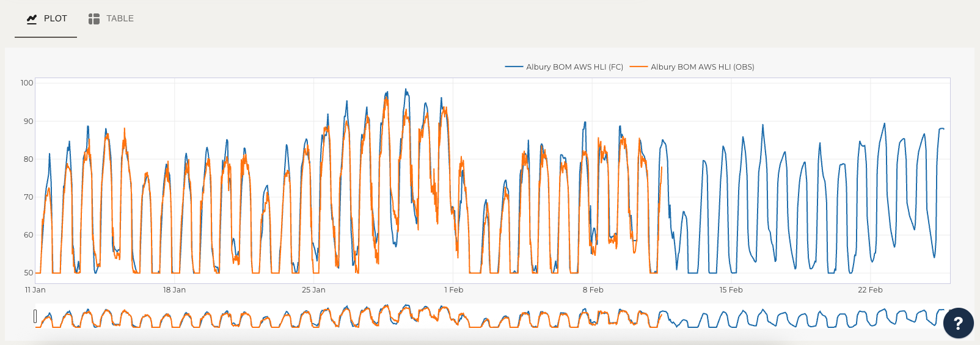Click the PLOT chart-line icon
The image size is (980, 345).
pyautogui.click(x=32, y=19)
